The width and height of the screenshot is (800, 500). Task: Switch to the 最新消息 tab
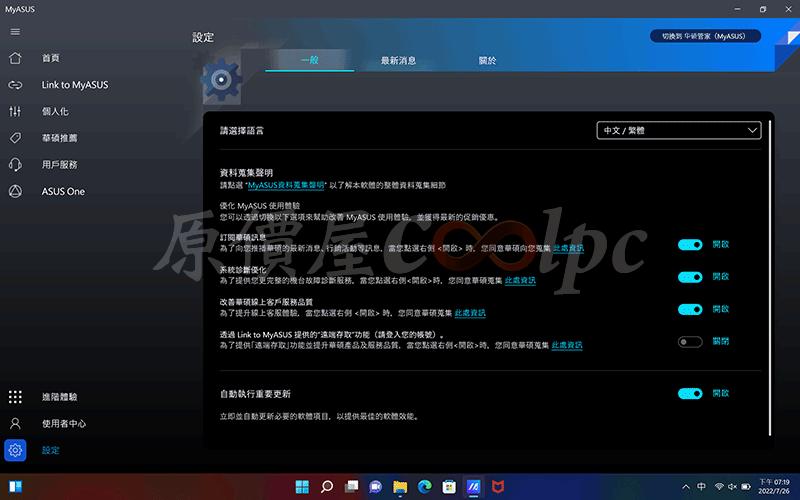[397, 61]
